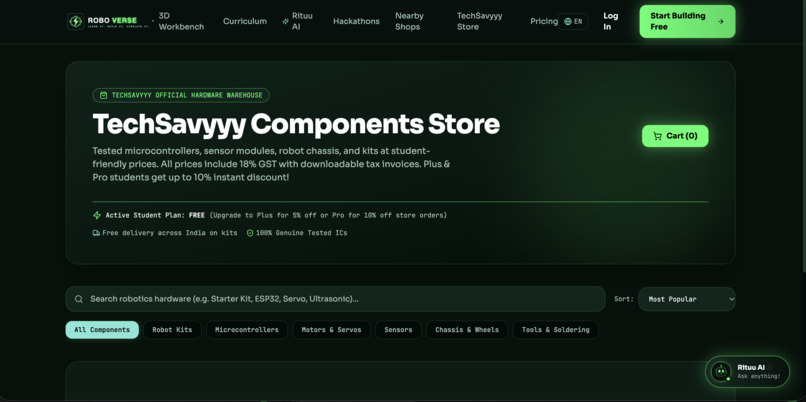
Task: Click Free delivery across India on kits text
Action: coord(170,233)
